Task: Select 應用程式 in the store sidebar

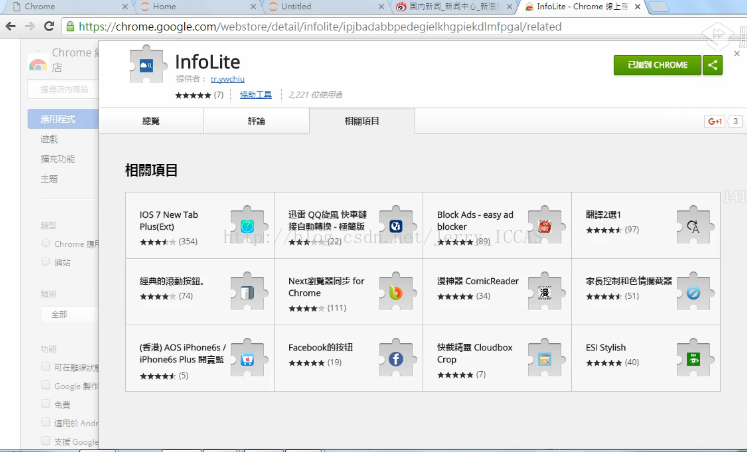Action: click(63, 119)
